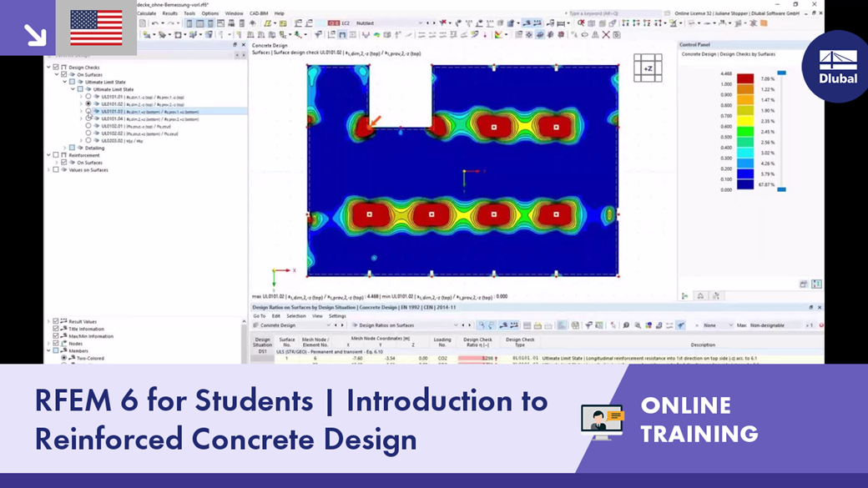Open the Calculate menu
The image size is (868, 488).
click(147, 13)
